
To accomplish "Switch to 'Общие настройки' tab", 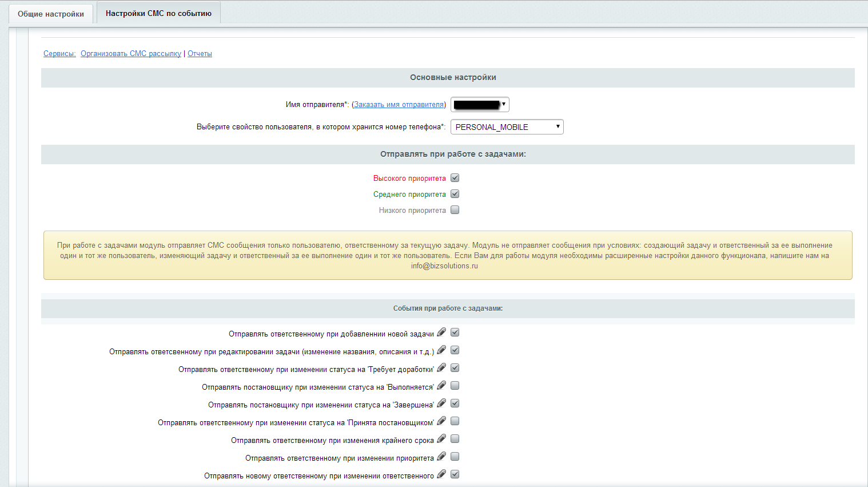I will [x=51, y=14].
